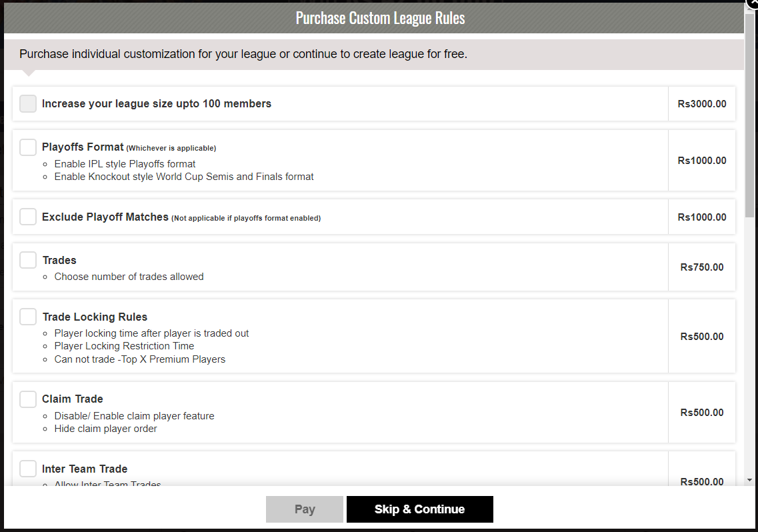Click Skip & Continue button
The width and height of the screenshot is (758, 532).
click(x=419, y=509)
